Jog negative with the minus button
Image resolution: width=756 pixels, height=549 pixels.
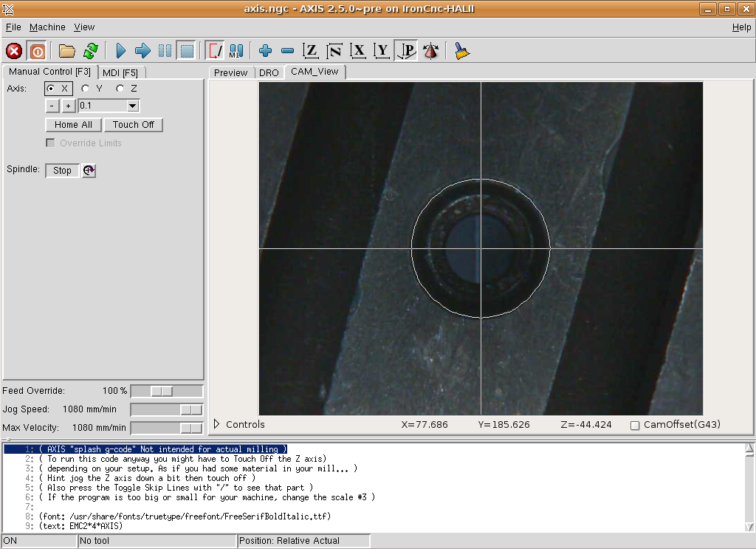52,106
